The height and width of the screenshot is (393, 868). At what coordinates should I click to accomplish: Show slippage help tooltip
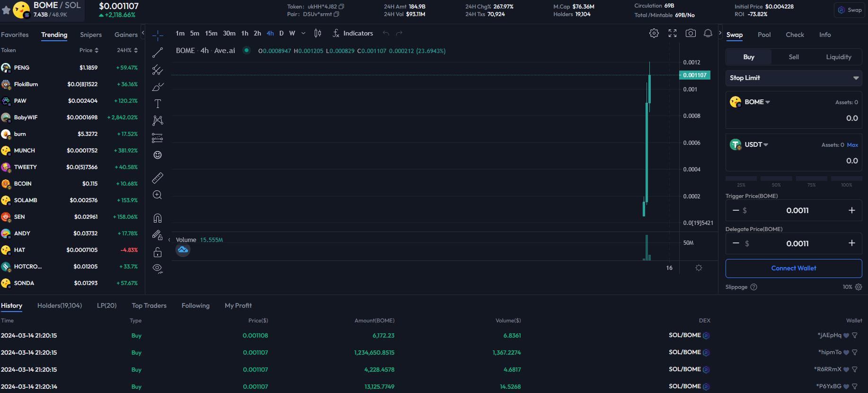(754, 287)
